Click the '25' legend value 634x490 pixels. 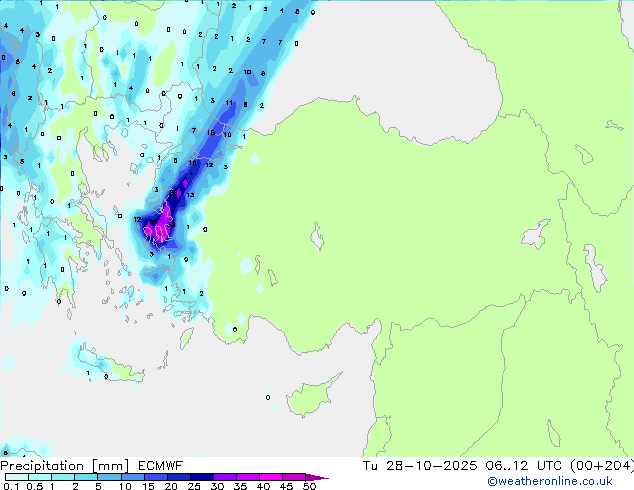pos(194,486)
